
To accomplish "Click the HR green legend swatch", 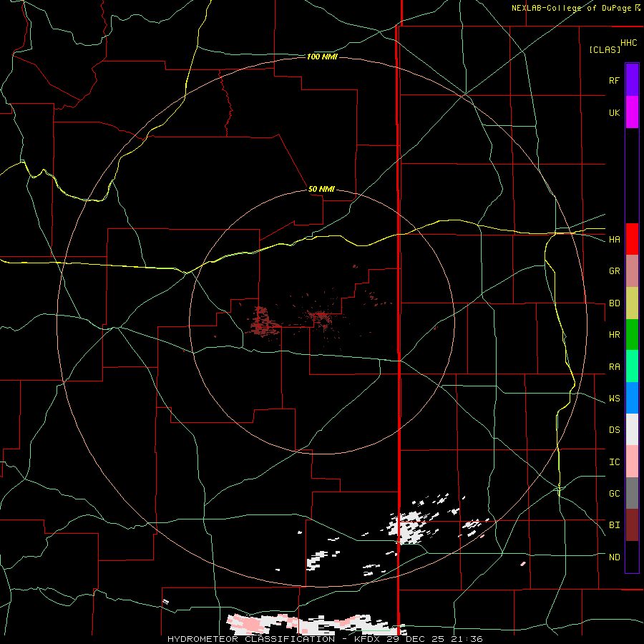I will point(632,335).
